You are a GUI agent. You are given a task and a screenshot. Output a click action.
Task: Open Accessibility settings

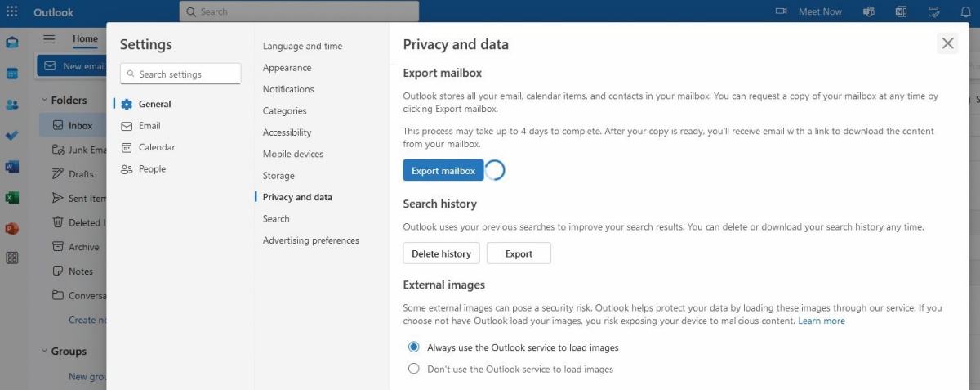coord(287,132)
